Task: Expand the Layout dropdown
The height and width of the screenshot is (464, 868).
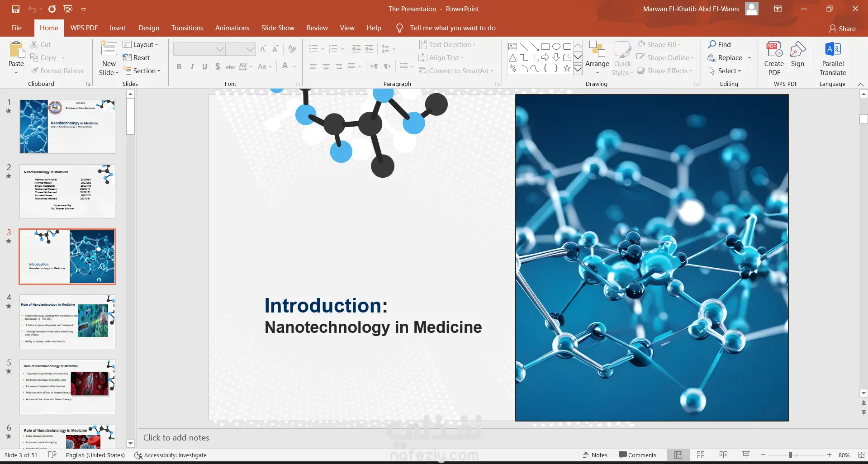Action: point(141,44)
